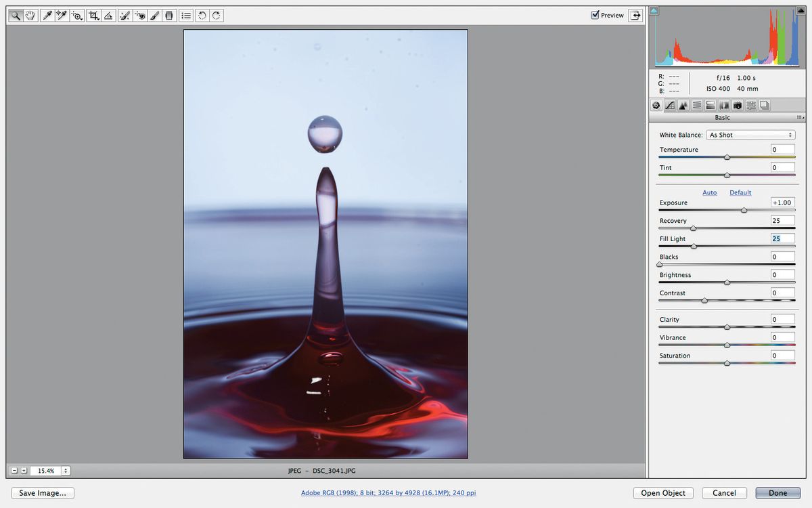This screenshot has width=812, height=508.
Task: Select the Red Eye Removal tool
Action: (x=140, y=15)
